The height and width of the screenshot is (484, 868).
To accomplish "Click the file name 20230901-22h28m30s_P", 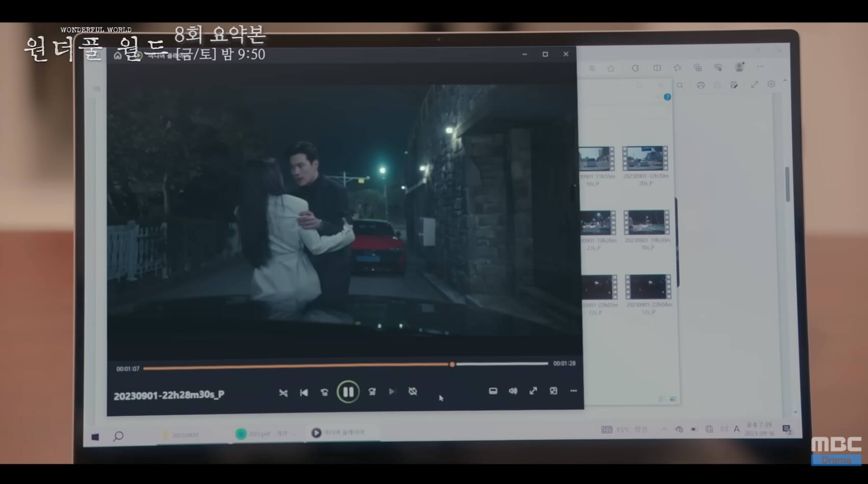I will pyautogui.click(x=169, y=395).
